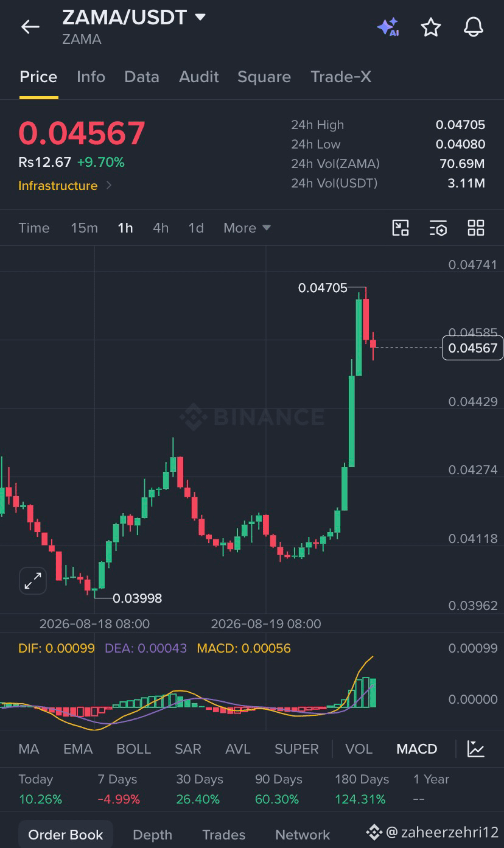Open chart settings icon

(x=438, y=228)
